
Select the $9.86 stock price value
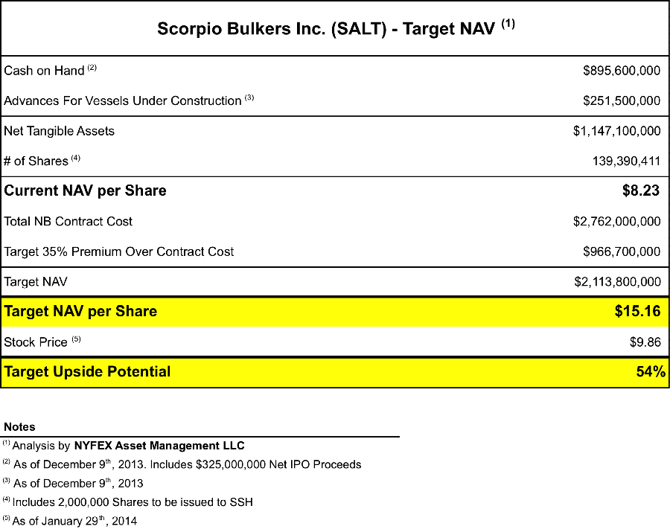tap(645, 342)
